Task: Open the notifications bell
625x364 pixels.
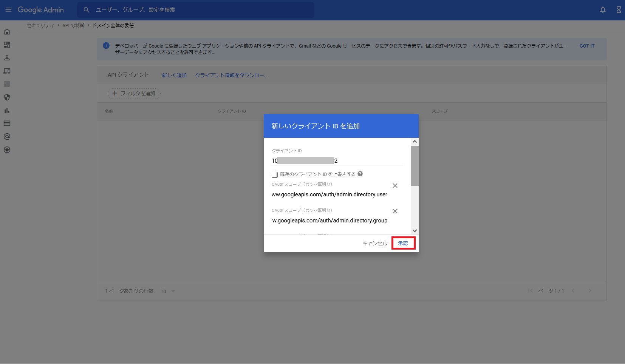Action: click(x=603, y=10)
